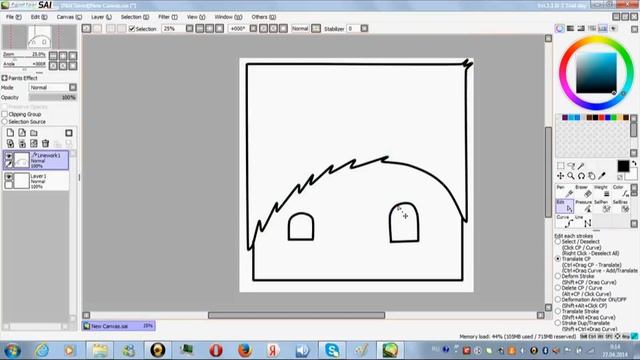Select the Rotate canvas tool

click(581, 176)
